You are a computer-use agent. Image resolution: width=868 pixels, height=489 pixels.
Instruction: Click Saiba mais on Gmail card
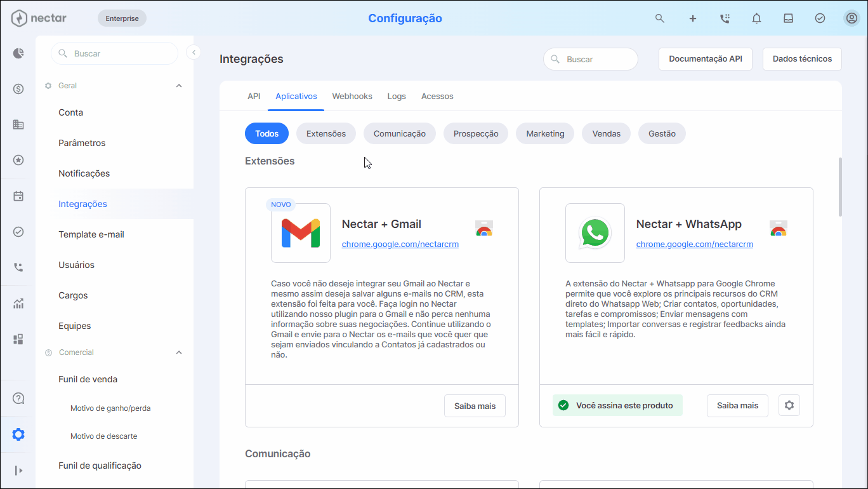pos(475,405)
